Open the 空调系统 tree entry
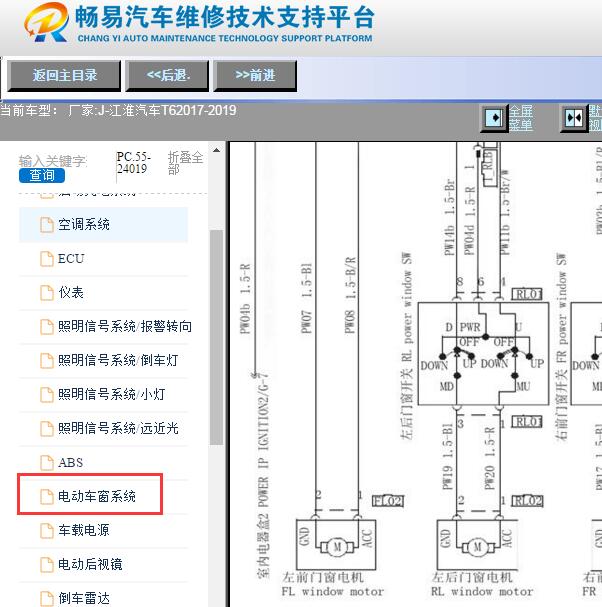This screenshot has height=607, width=602. click(x=84, y=225)
